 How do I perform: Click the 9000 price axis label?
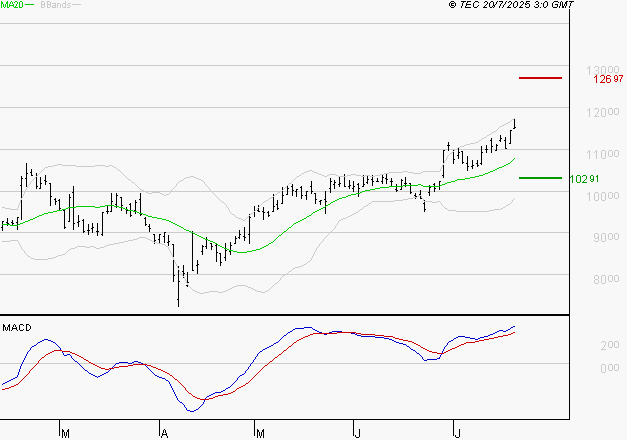[606, 238]
